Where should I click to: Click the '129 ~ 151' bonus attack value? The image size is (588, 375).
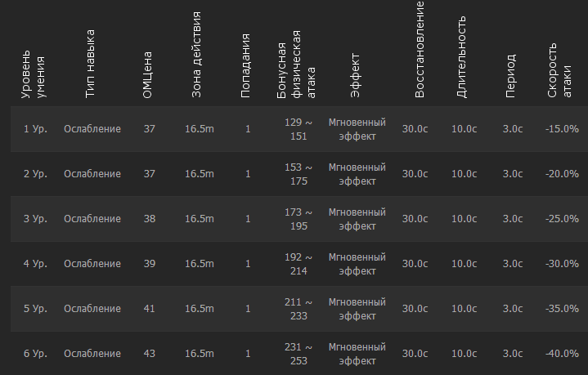coord(298,129)
